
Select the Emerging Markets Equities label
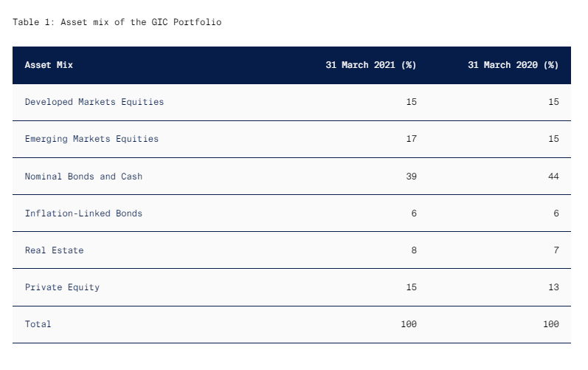(91, 139)
